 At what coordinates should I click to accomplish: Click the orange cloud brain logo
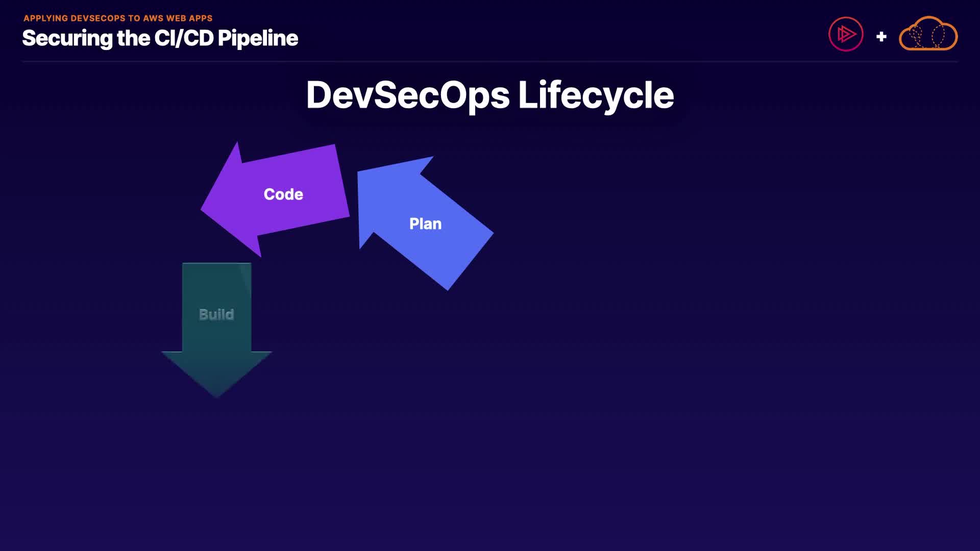pos(928,34)
